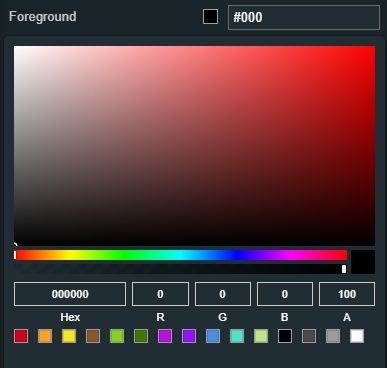The width and height of the screenshot is (387, 368).
Task: Focus the Hex value input field
Action: click(70, 294)
